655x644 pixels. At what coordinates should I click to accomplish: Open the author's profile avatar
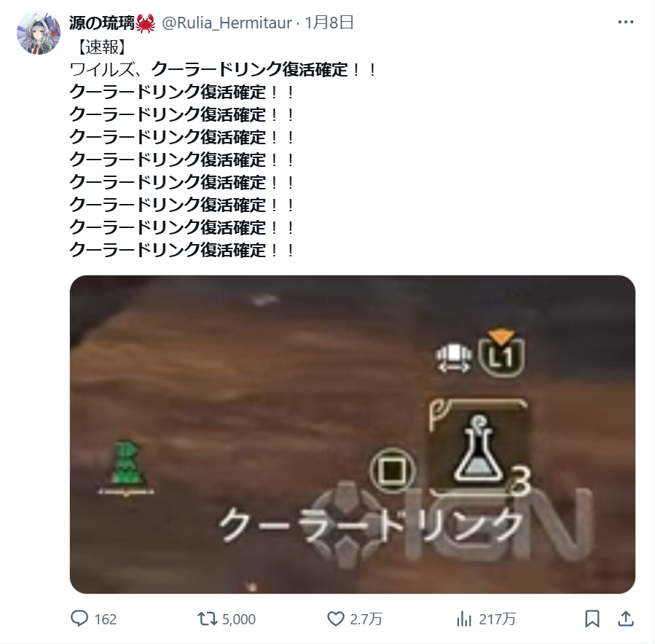point(39,33)
